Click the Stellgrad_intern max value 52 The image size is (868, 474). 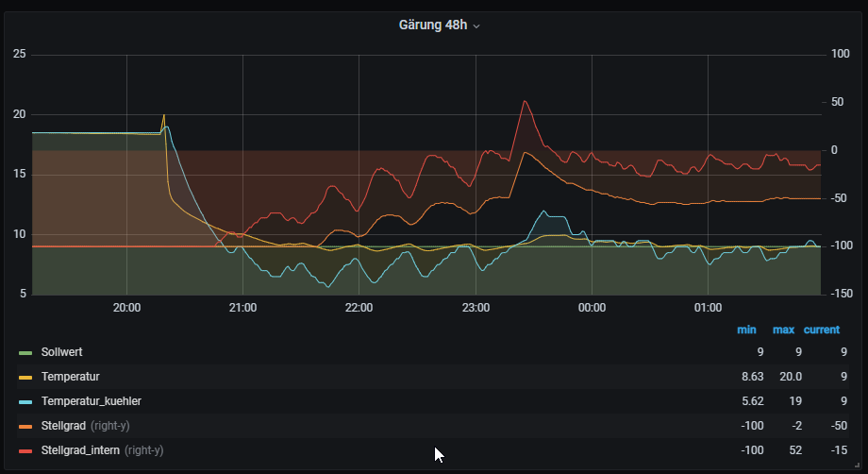point(794,450)
